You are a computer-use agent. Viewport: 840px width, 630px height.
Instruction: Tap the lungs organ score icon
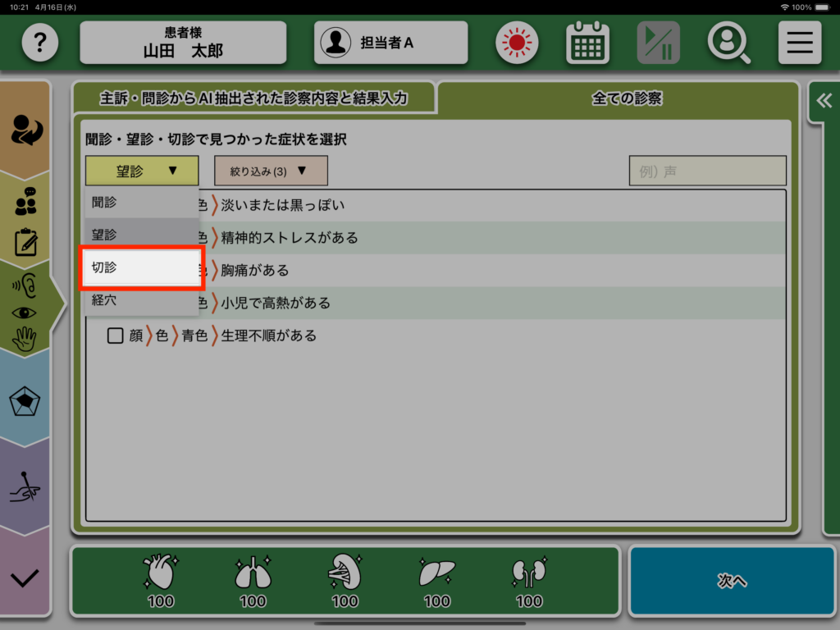click(253, 579)
